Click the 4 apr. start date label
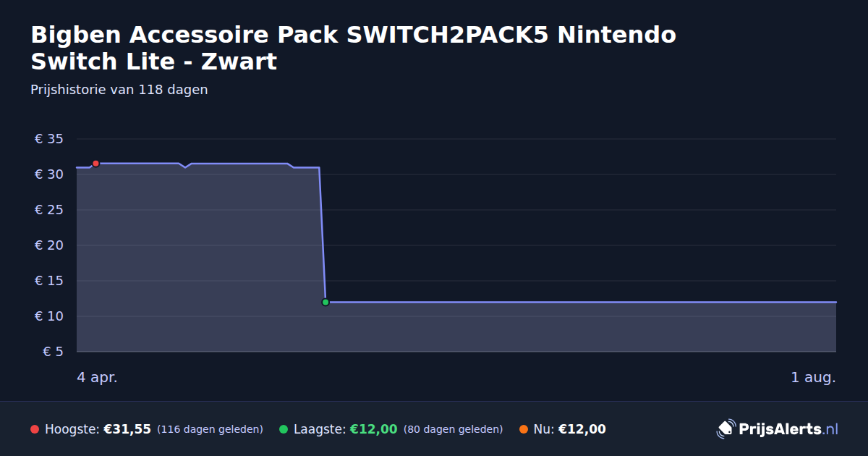The width and height of the screenshot is (868, 456). tap(97, 377)
